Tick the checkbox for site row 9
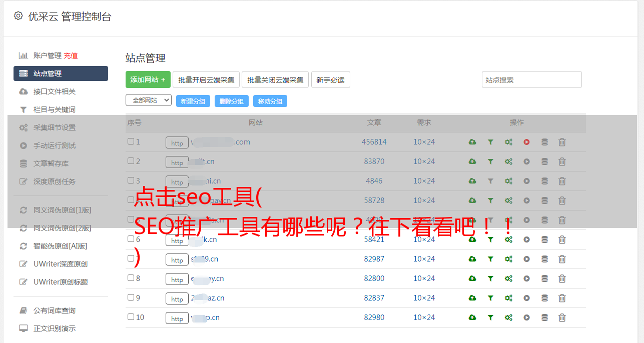The width and height of the screenshot is (644, 343). coord(131,297)
